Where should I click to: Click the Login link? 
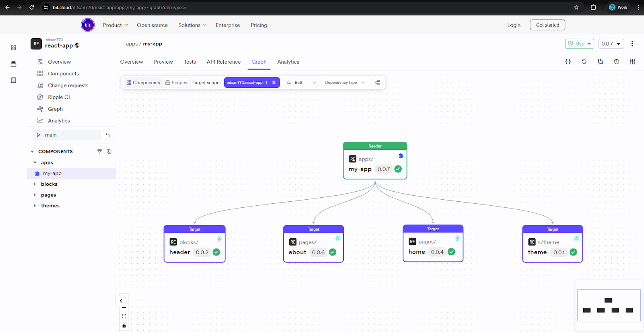[x=514, y=25]
